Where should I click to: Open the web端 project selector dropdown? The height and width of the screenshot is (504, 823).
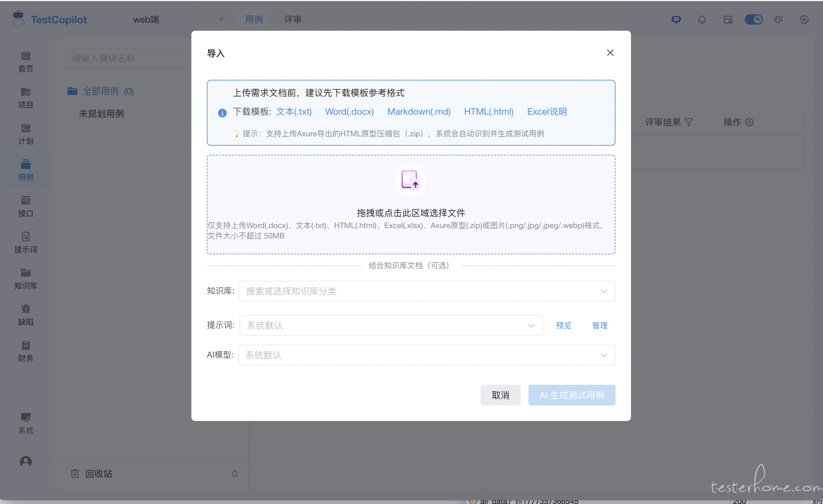[178, 20]
